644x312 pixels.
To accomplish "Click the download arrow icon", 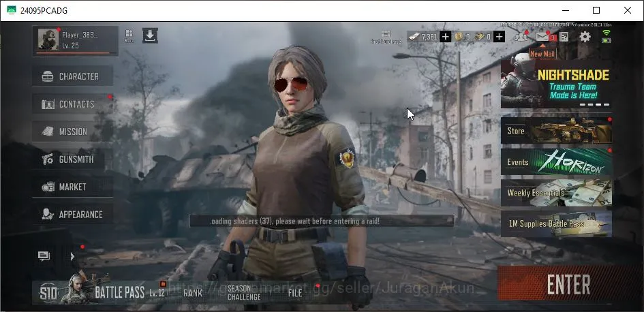I will (150, 35).
